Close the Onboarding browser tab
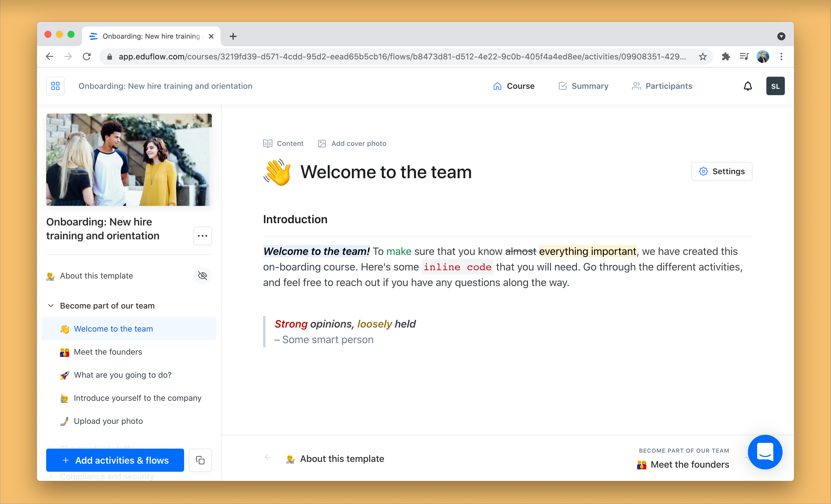The image size is (831, 504). (211, 36)
